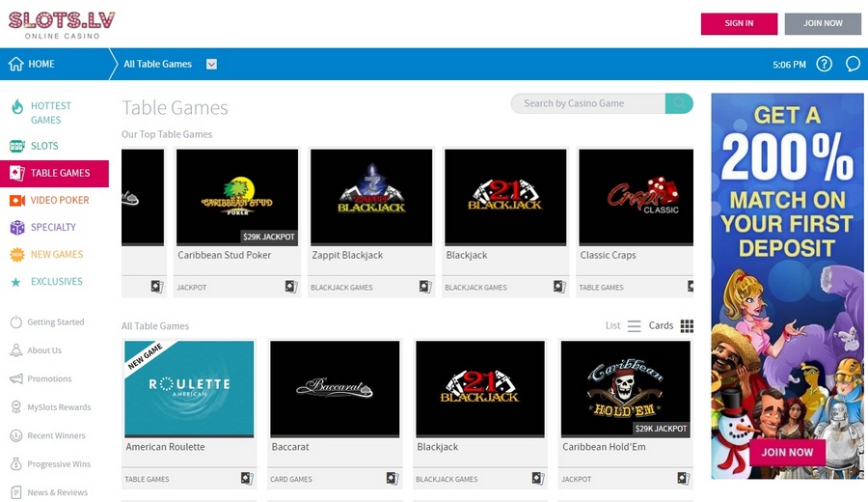
Task: Click the Join Now button in header
Action: pyautogui.click(x=823, y=24)
